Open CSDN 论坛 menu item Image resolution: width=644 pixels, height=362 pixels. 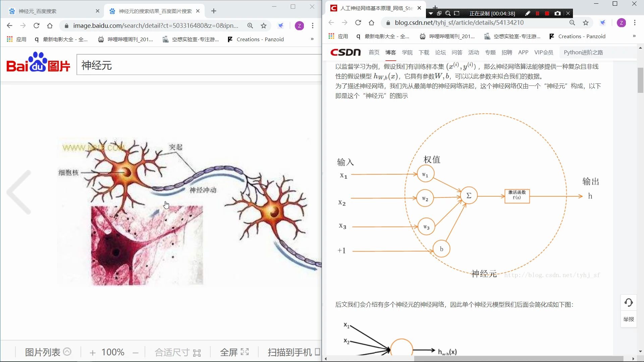(x=440, y=52)
